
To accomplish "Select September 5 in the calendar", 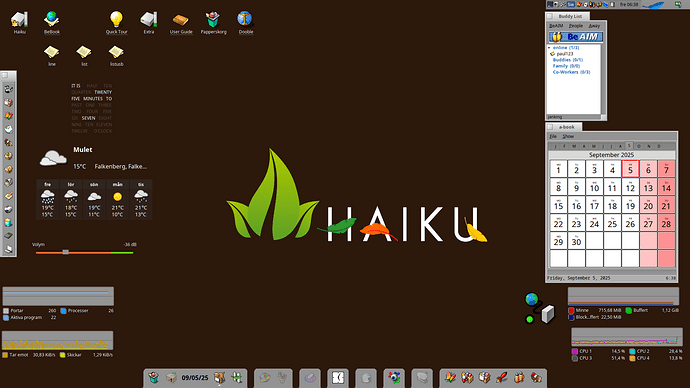I will pyautogui.click(x=630, y=169).
